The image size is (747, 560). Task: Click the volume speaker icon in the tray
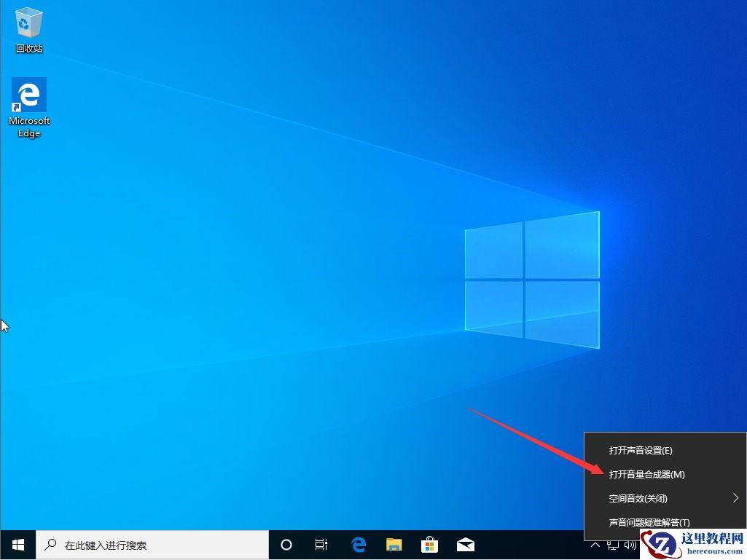click(x=630, y=544)
